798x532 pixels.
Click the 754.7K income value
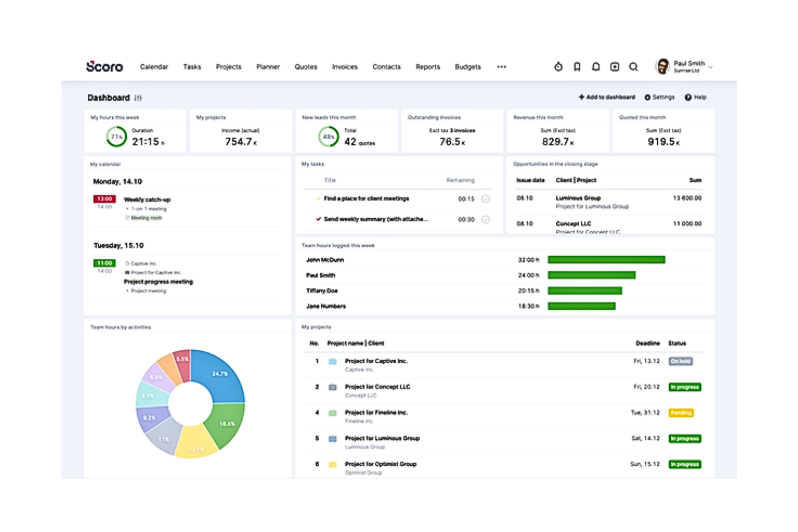(x=241, y=142)
